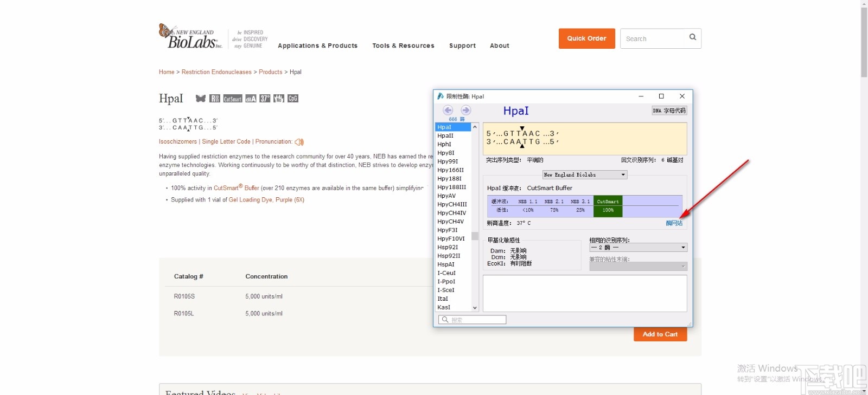The height and width of the screenshot is (395, 868).
Task: Click the Add to Cart button
Action: pos(660,334)
